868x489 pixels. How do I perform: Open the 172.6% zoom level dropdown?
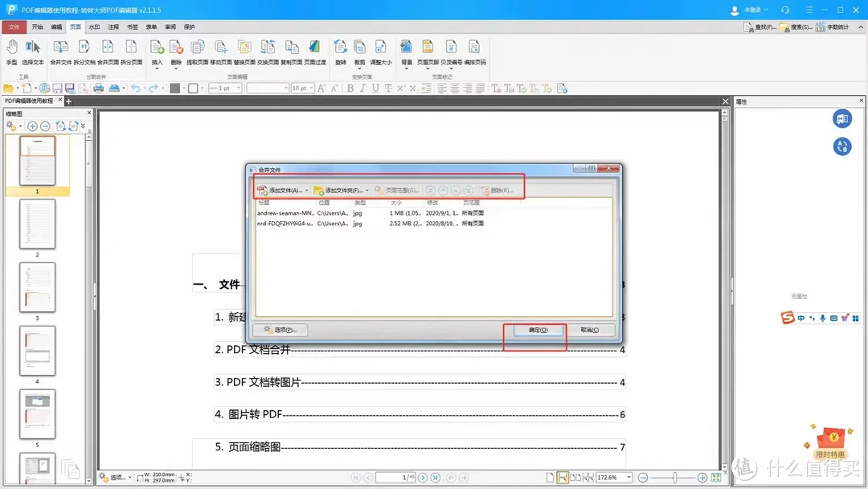[628, 478]
